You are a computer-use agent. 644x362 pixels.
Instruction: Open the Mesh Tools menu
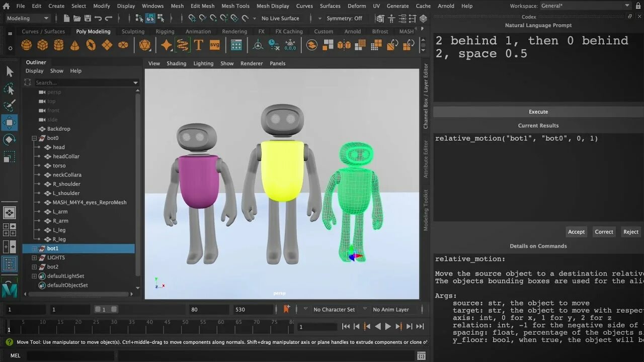235,6
